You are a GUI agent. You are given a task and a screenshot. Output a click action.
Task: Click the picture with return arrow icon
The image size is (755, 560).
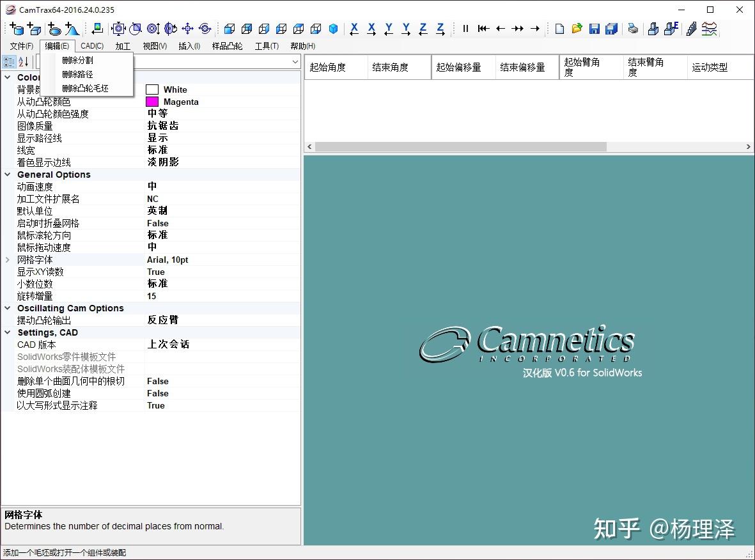click(x=97, y=29)
